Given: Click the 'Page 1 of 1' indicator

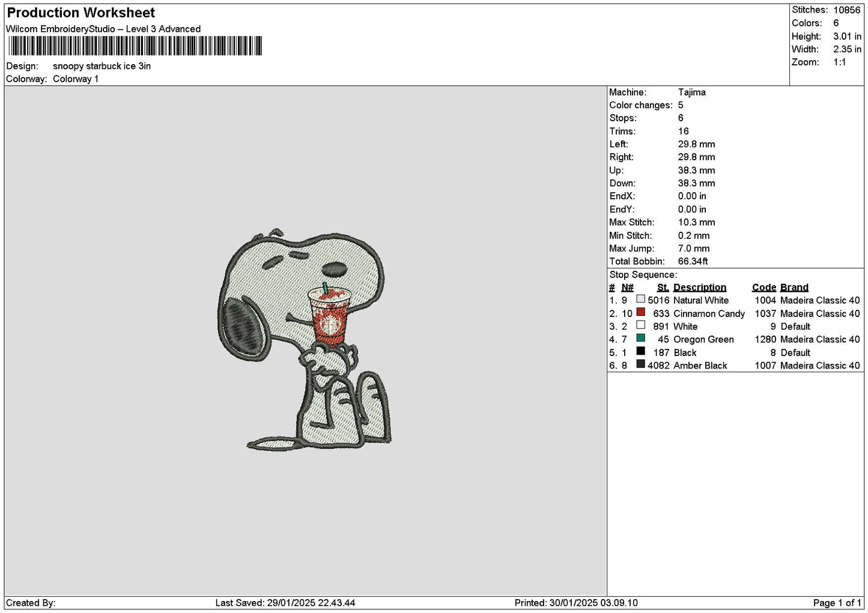Looking at the screenshot, I should [x=837, y=603].
